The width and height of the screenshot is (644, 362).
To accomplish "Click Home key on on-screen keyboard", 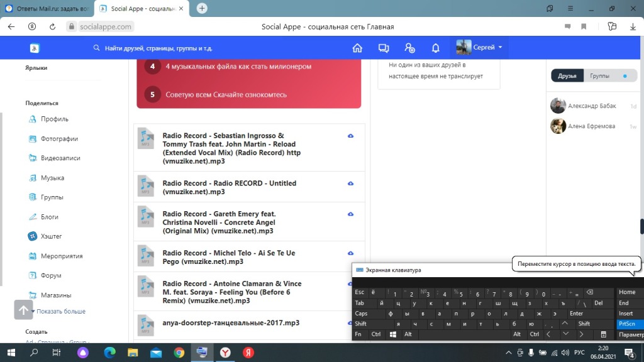I will [627, 292].
